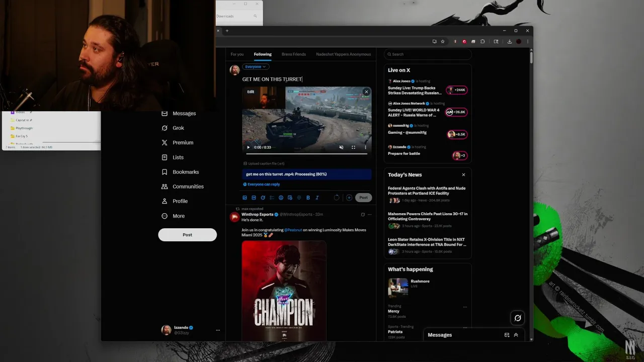The width and height of the screenshot is (644, 362).
Task: Switch to the Brens Friends tab
Action: click(x=294, y=54)
